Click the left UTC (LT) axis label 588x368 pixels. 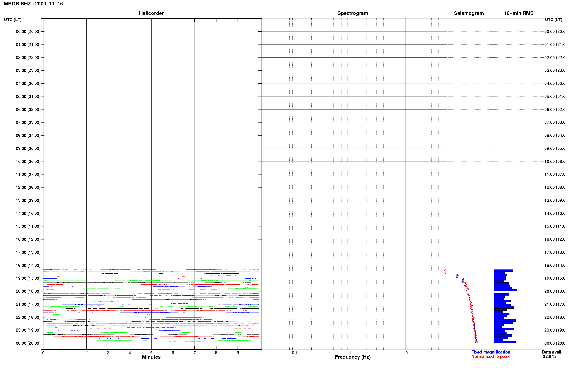[x=13, y=20]
